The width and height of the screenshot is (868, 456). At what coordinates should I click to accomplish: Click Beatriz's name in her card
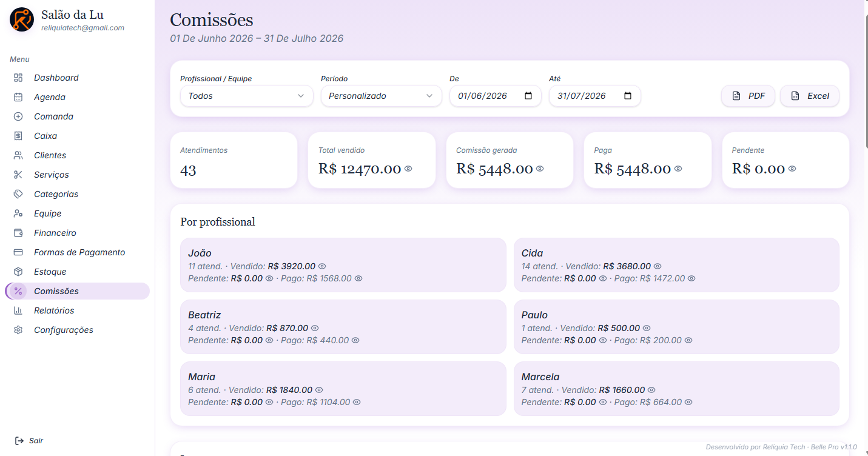coord(204,315)
